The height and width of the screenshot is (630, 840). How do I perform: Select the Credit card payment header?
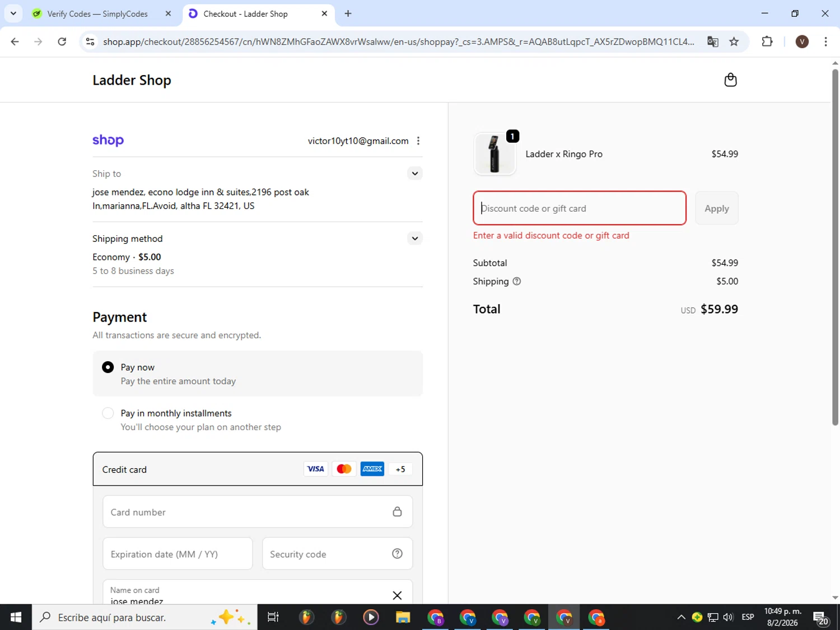coord(258,469)
